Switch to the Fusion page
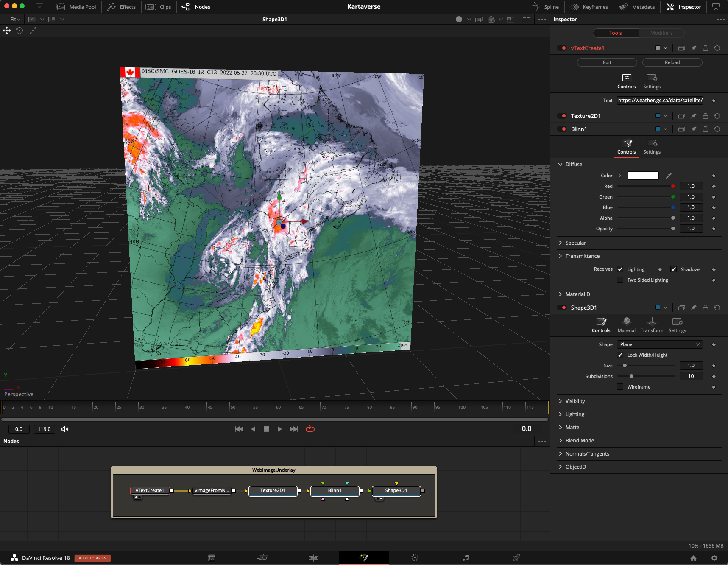This screenshot has width=728, height=565. coord(364,558)
